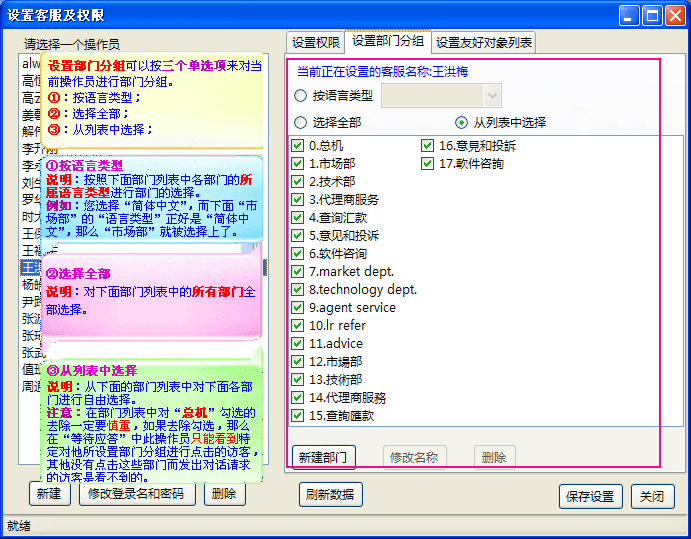Select the 设置部门分组 tab
691x539 pixels.
click(x=388, y=41)
